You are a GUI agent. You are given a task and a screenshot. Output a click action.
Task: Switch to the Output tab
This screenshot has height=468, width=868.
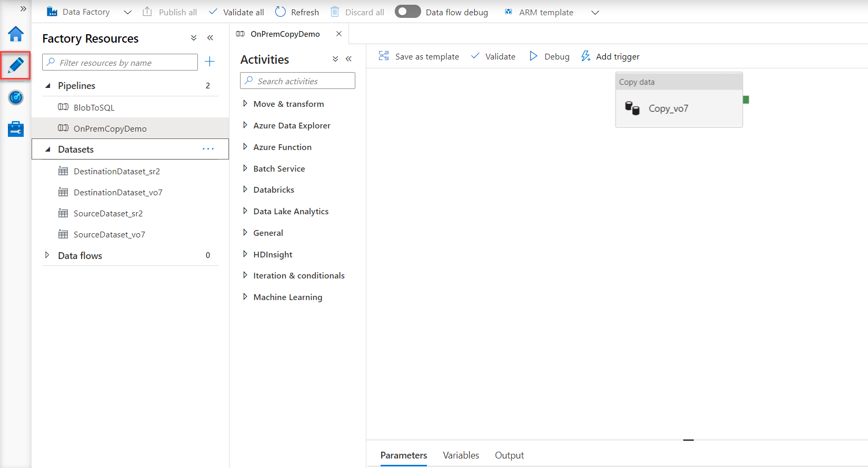[510, 455]
